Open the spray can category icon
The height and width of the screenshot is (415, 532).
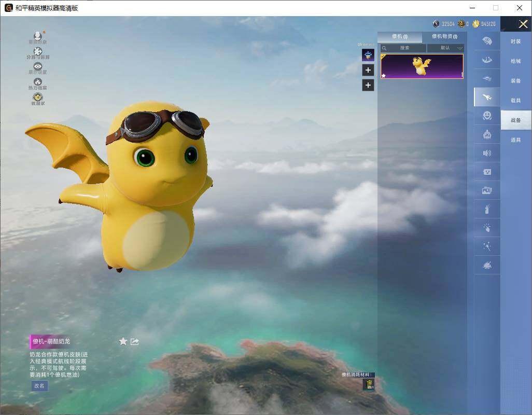pyautogui.click(x=487, y=209)
